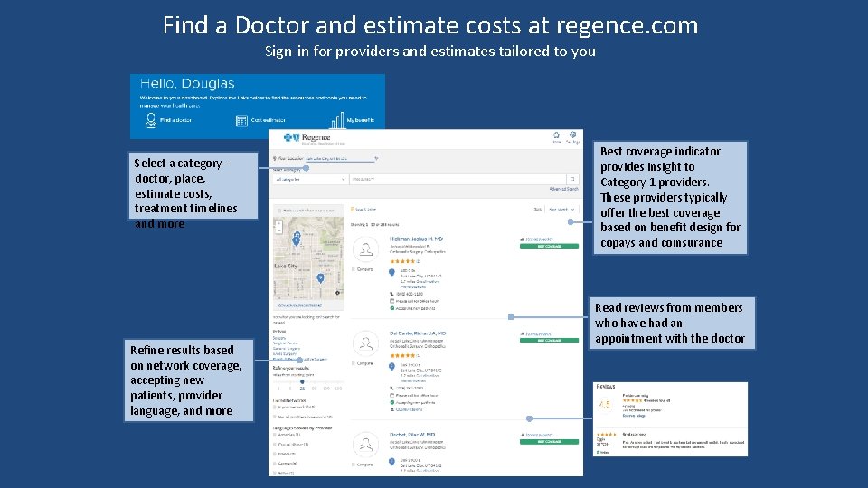Click the third doctor's address location pin

(392, 462)
